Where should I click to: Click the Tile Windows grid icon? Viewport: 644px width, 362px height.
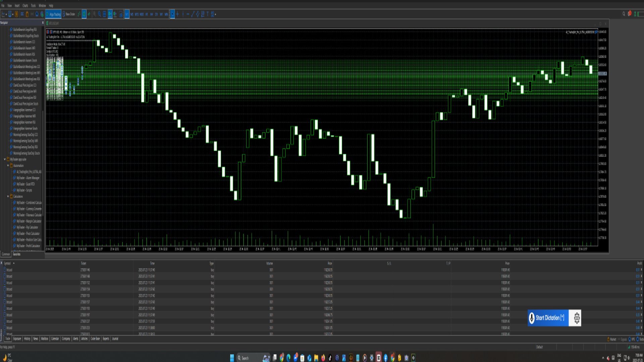[104, 14]
